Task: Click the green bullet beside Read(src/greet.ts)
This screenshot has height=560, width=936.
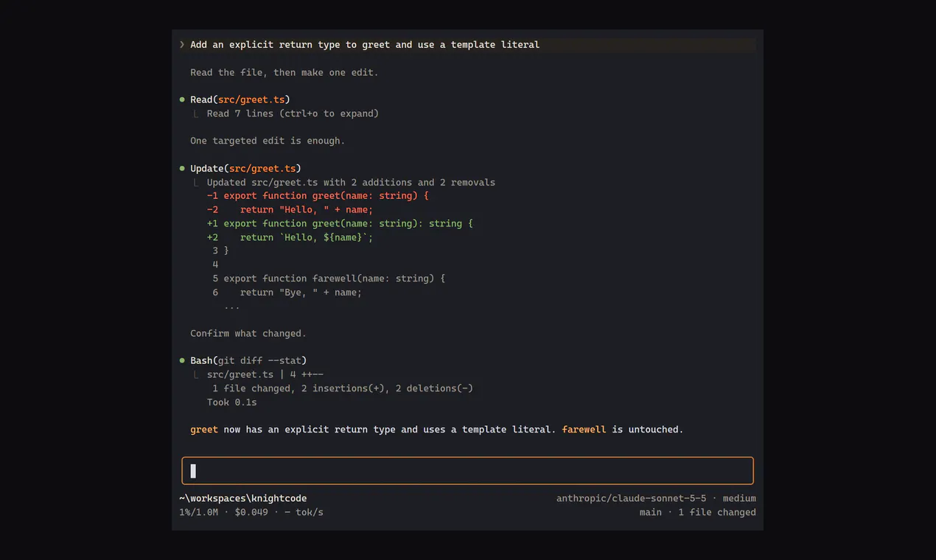Action: tap(182, 99)
